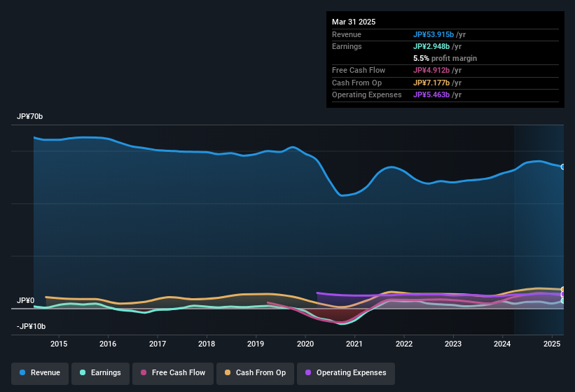This screenshot has height=392, width=575.
Task: Click the Cash From Op orange endpoint marker
Action: tap(563, 289)
